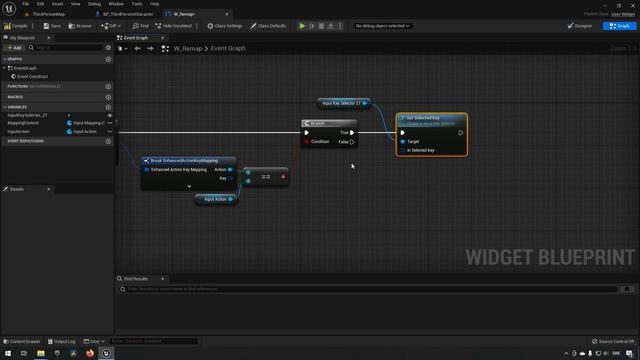Browse to asset in Content Browser
The image size is (640, 360).
pyautogui.click(x=80, y=26)
